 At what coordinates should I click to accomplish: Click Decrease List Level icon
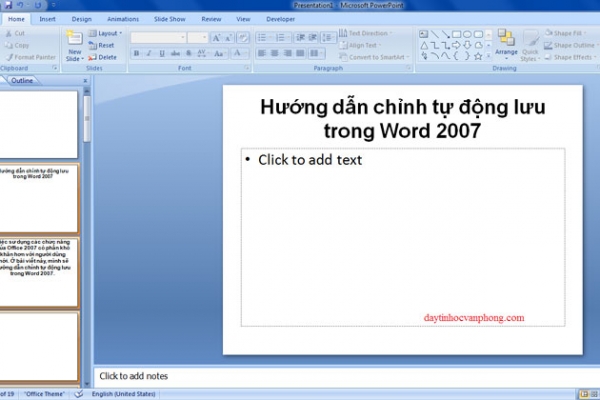click(300, 38)
